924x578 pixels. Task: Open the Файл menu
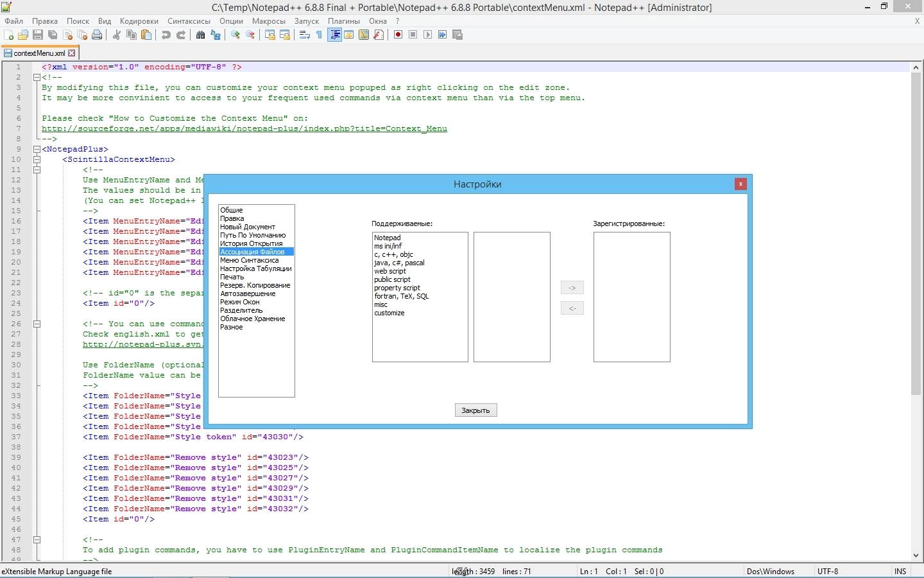coord(13,21)
